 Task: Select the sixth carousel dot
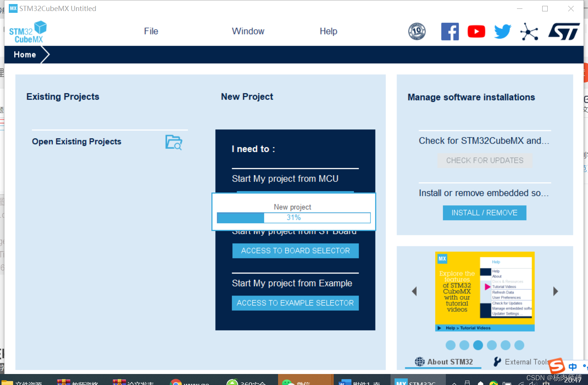(x=519, y=345)
